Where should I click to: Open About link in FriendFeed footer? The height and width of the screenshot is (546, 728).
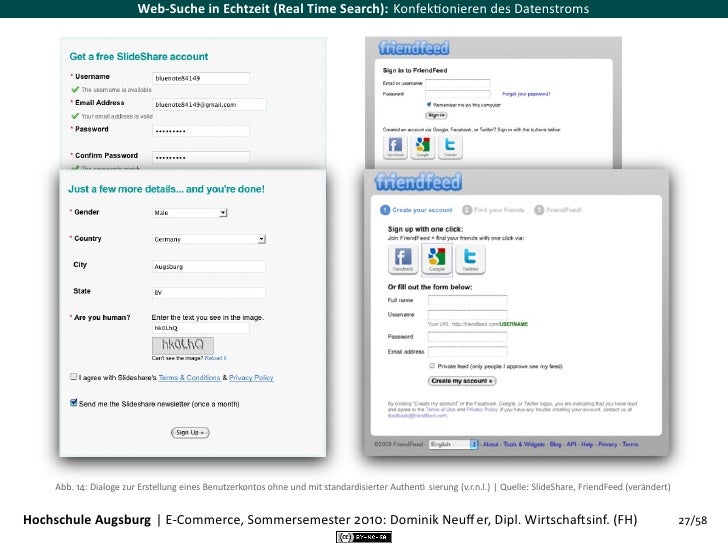click(x=490, y=444)
